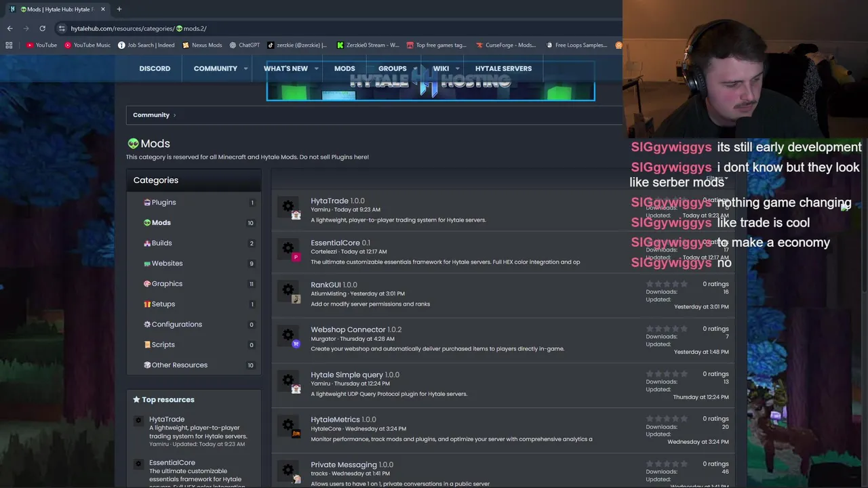Viewport: 868px width, 488px height.
Task: Close the Mods | Hytale Hub tab
Action: tap(102, 9)
